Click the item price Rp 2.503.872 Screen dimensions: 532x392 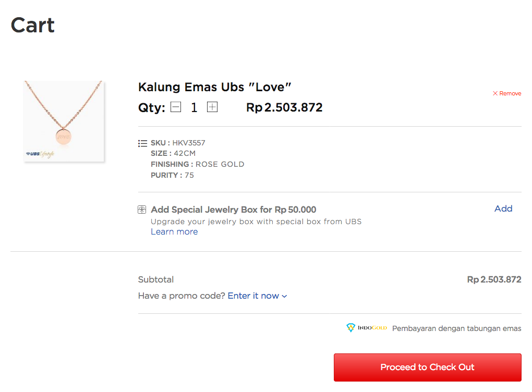click(x=284, y=107)
